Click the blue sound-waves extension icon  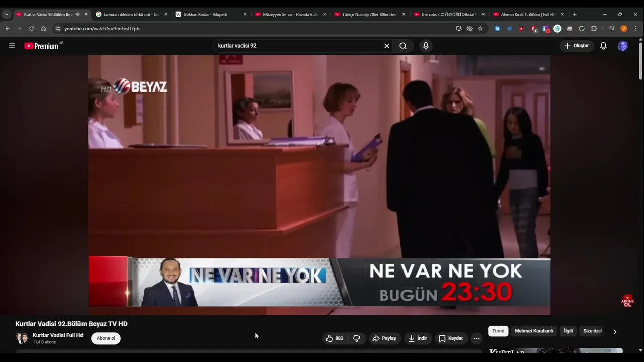coord(509,29)
